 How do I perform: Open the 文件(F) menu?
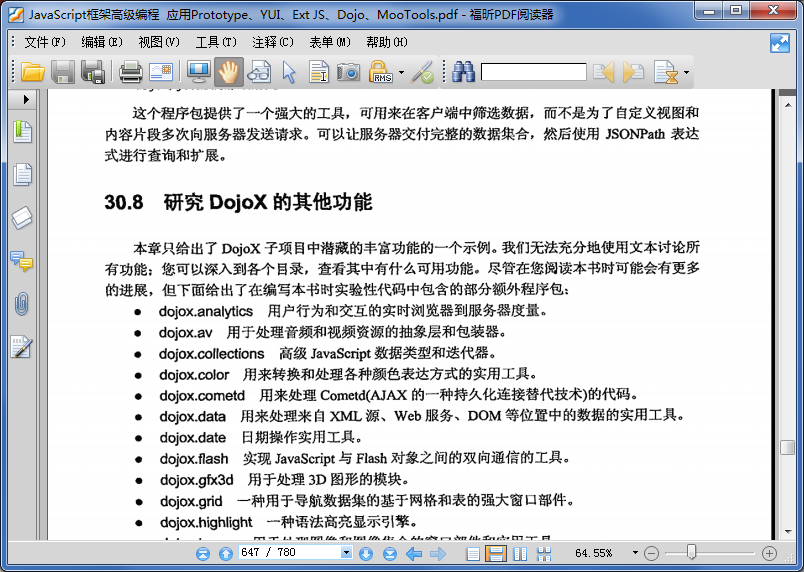tap(45, 42)
